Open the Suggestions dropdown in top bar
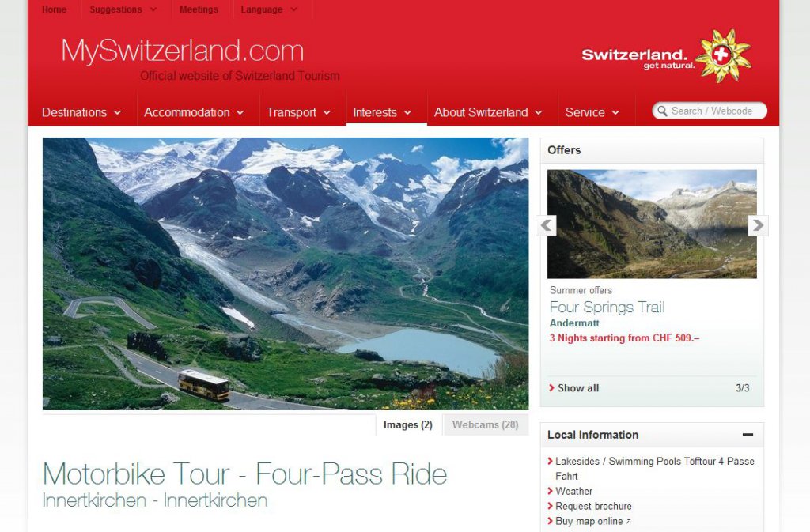 [x=123, y=9]
